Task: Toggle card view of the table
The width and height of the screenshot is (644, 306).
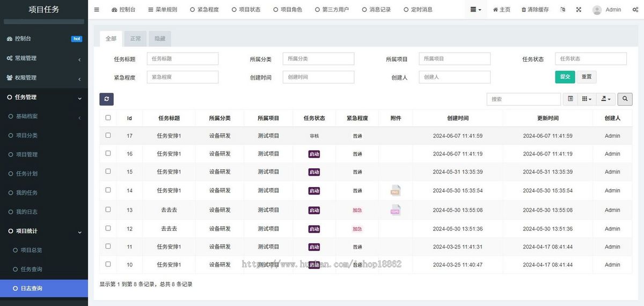Action: pyautogui.click(x=570, y=99)
